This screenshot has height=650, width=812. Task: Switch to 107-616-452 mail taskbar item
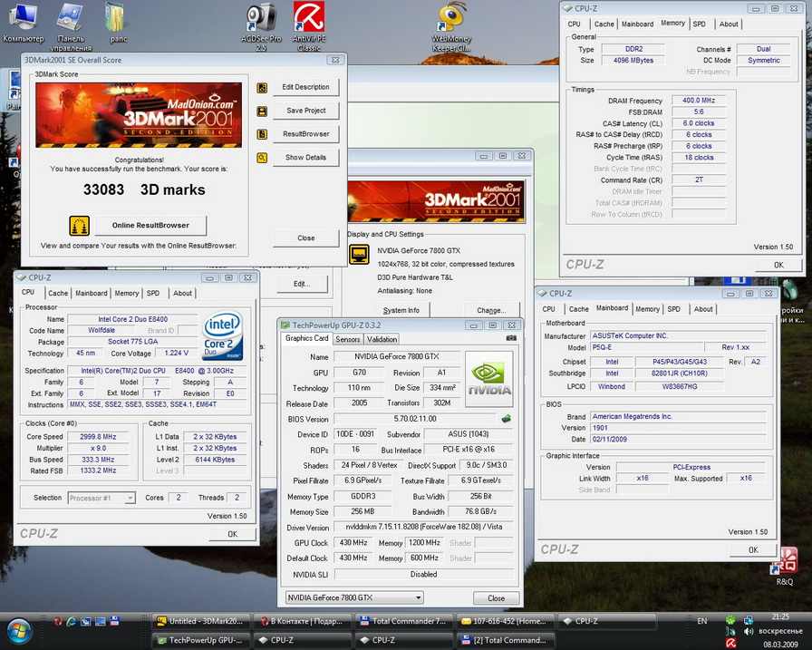click(506, 621)
